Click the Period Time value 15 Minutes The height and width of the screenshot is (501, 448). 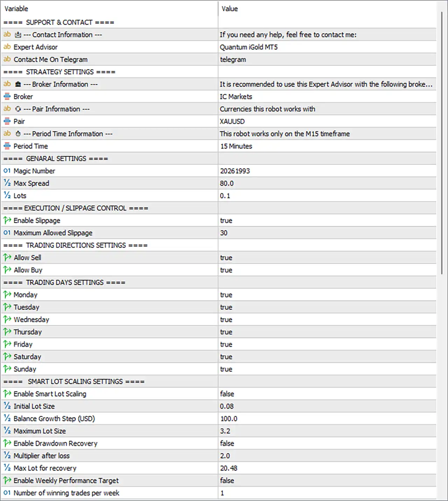coord(236,146)
